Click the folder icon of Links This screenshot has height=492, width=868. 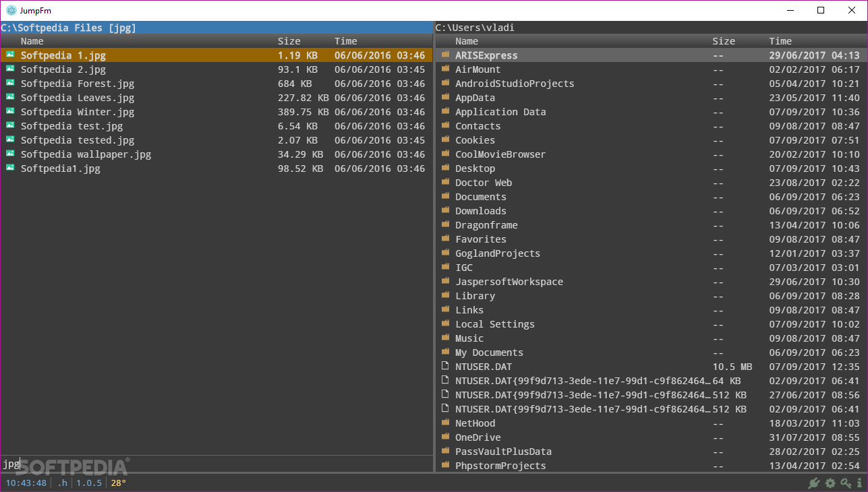[445, 309]
